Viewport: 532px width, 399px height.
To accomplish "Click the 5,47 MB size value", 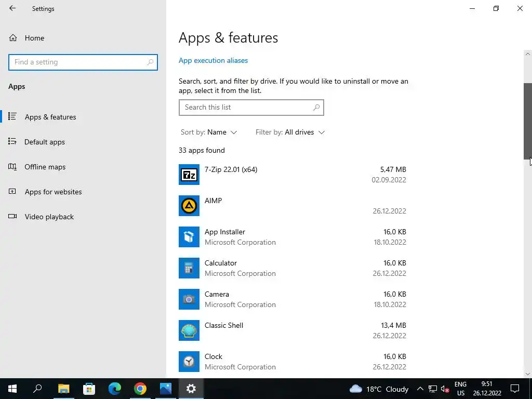I will click(393, 169).
